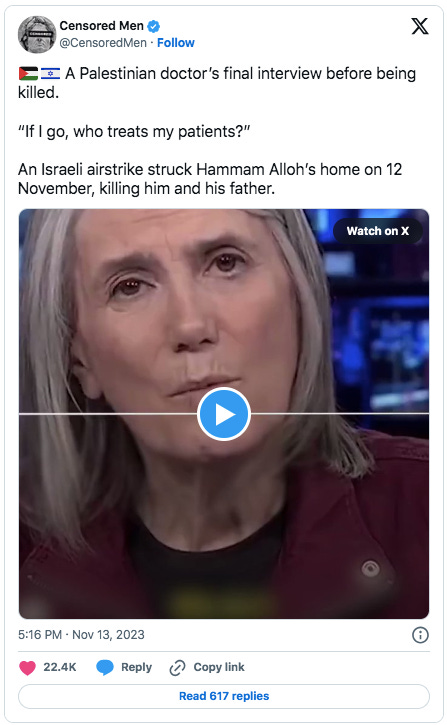
Task: Open the Censored Men profile avatar
Action: click(x=37, y=34)
